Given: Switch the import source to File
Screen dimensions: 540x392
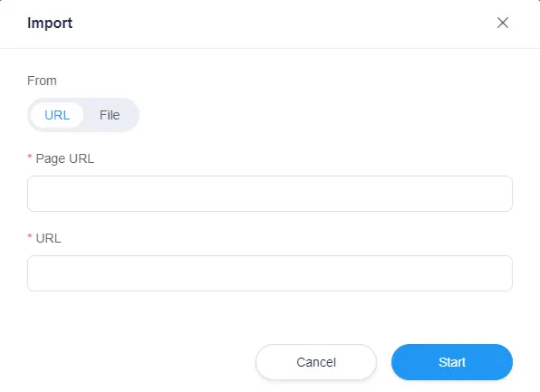Looking at the screenshot, I should point(110,115).
